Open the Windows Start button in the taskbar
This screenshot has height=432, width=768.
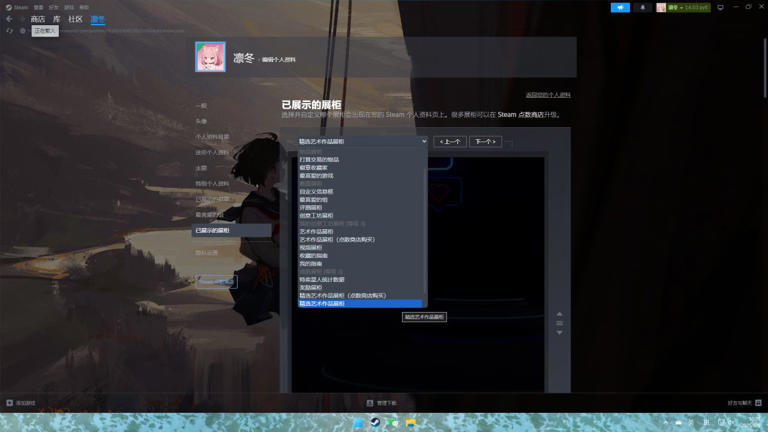point(358,423)
